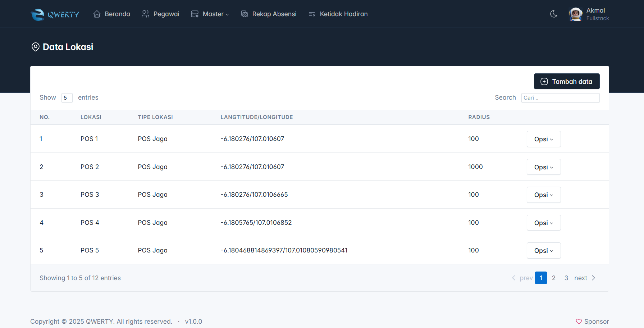
Task: Select current pagination page 1
Action: [541, 278]
